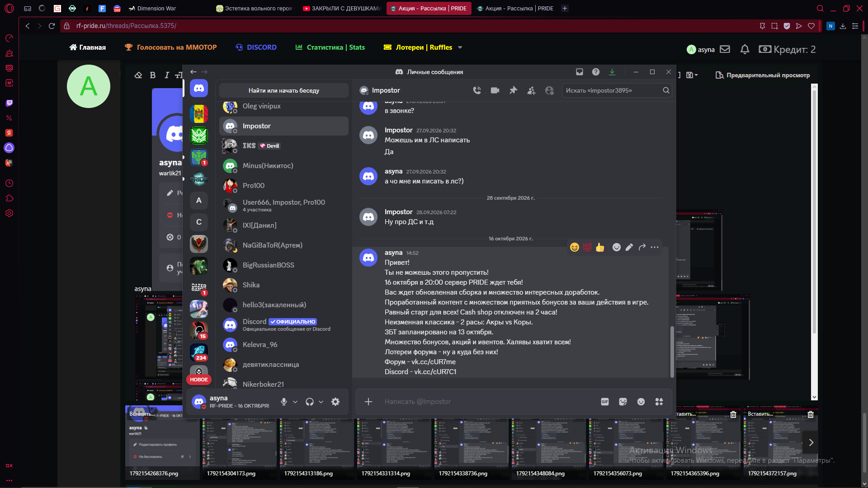Click the forum editor scrollbar down arrow
The image size is (868, 488).
(x=814, y=397)
